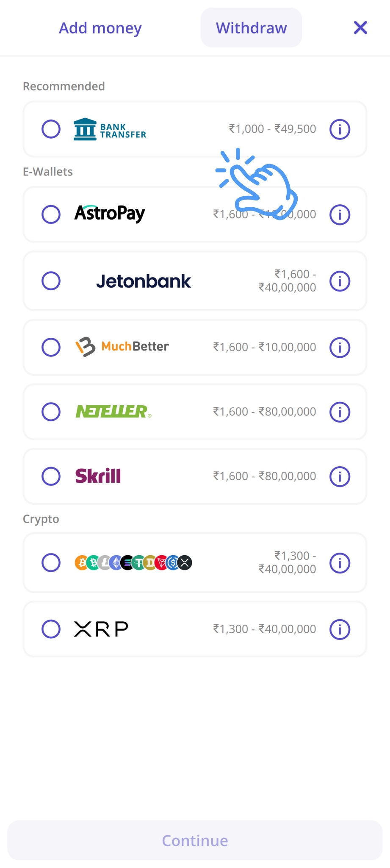
Task: Open multi-crypto option info icon
Action: click(340, 563)
